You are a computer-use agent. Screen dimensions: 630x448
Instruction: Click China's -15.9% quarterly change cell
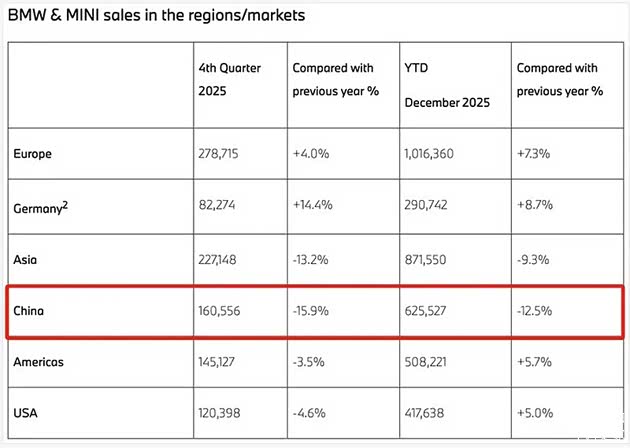(311, 310)
